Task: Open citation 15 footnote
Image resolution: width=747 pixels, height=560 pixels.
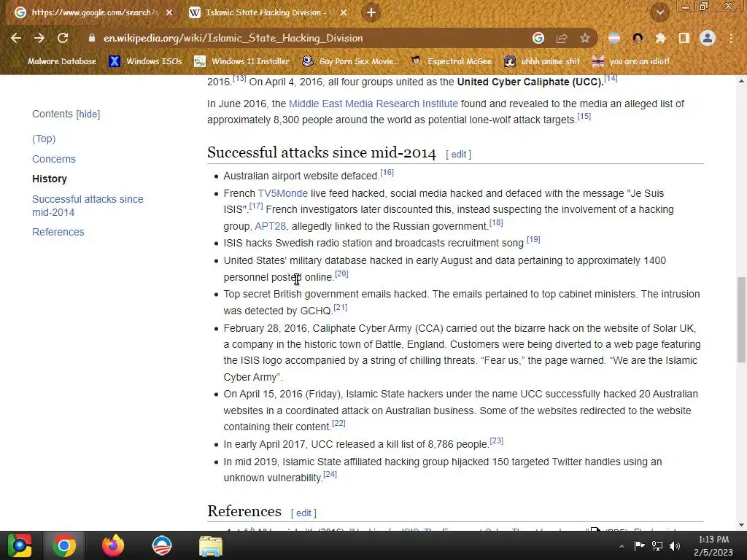Action: [584, 116]
